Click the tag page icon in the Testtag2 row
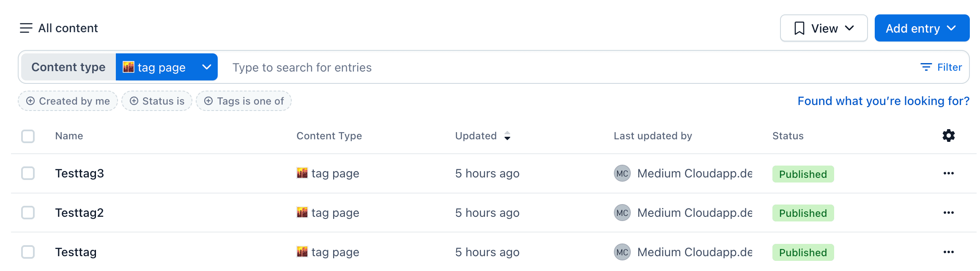This screenshot has height=271, width=980. pos(302,213)
